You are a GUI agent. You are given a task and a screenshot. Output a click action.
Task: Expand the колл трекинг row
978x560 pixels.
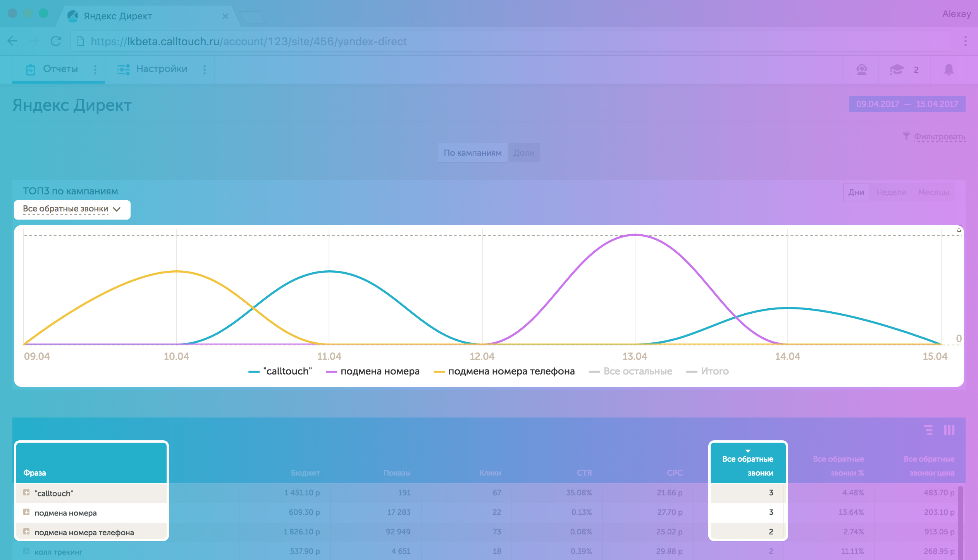click(x=26, y=551)
